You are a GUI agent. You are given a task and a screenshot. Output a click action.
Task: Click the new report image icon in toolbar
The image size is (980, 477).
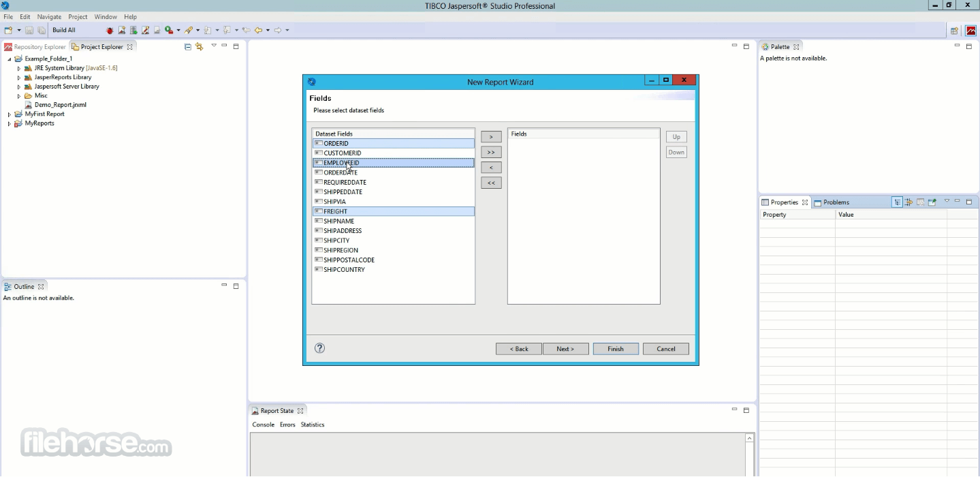click(x=122, y=30)
